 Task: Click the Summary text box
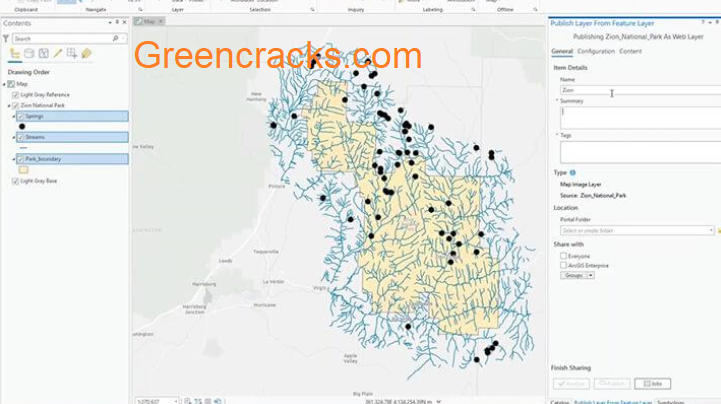(x=641, y=118)
